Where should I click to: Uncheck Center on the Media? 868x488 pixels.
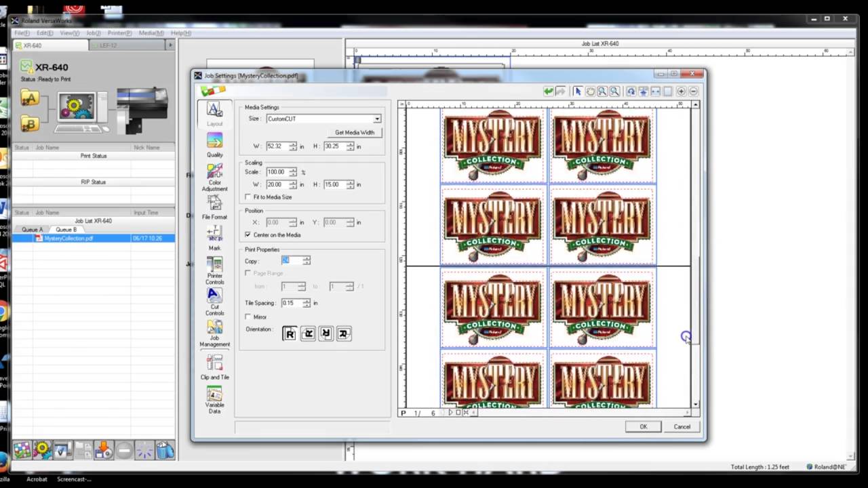248,235
